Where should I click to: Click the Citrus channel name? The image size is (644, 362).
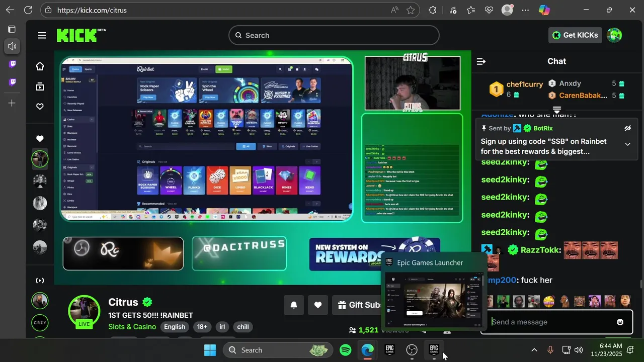click(x=123, y=302)
